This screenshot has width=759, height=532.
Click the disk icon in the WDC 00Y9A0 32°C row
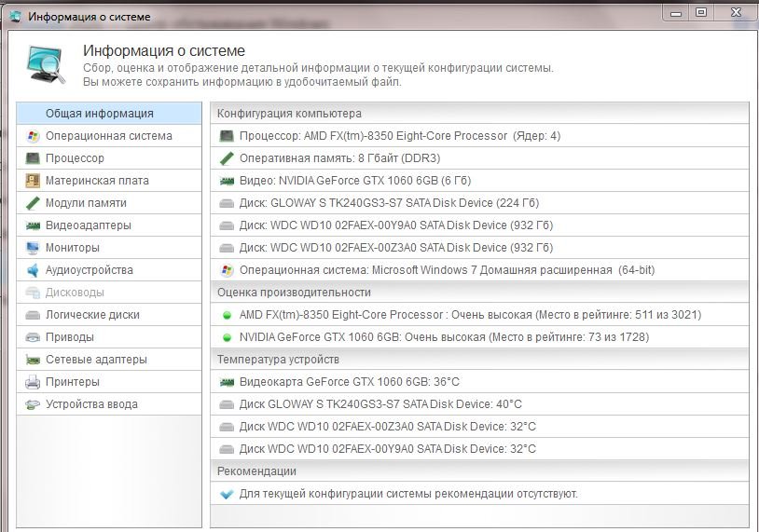pyautogui.click(x=226, y=449)
